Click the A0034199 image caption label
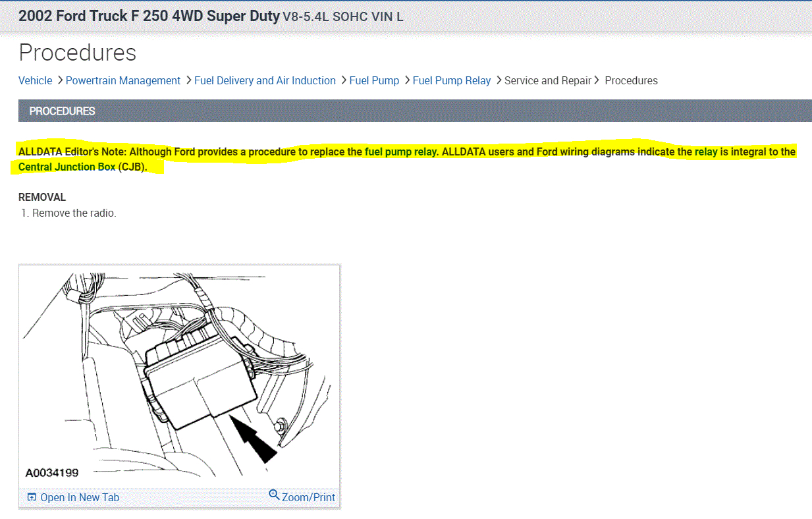The image size is (812, 519). point(52,473)
